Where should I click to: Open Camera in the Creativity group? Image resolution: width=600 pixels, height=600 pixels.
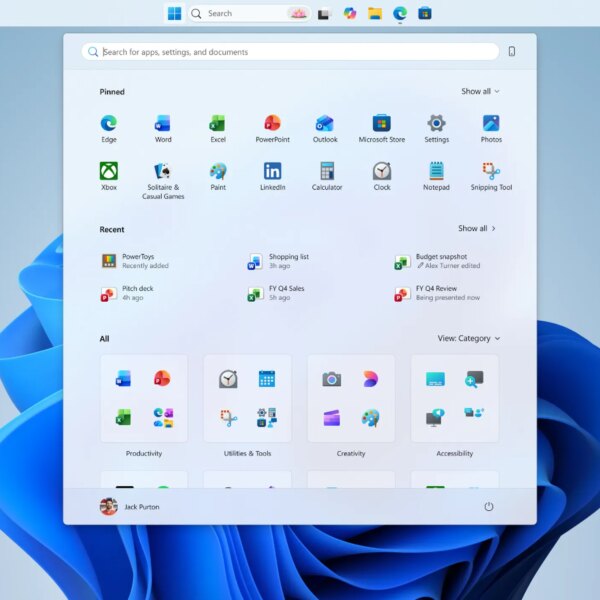331,379
